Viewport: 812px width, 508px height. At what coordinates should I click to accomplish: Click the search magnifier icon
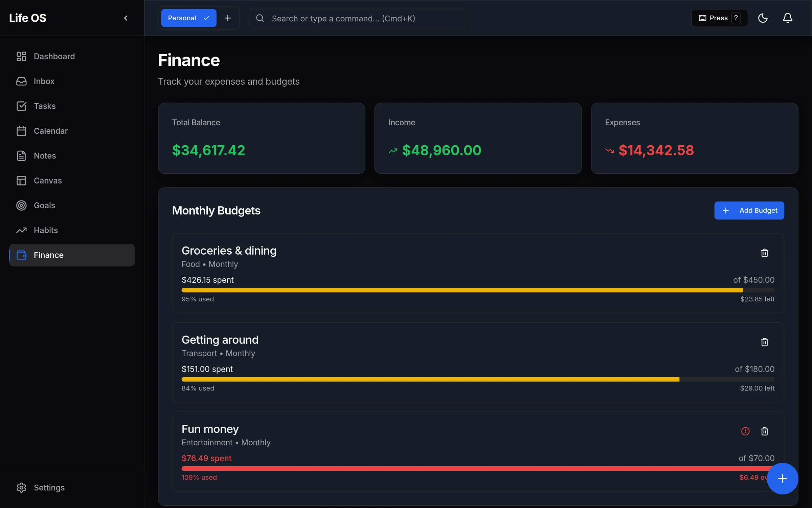[260, 18]
